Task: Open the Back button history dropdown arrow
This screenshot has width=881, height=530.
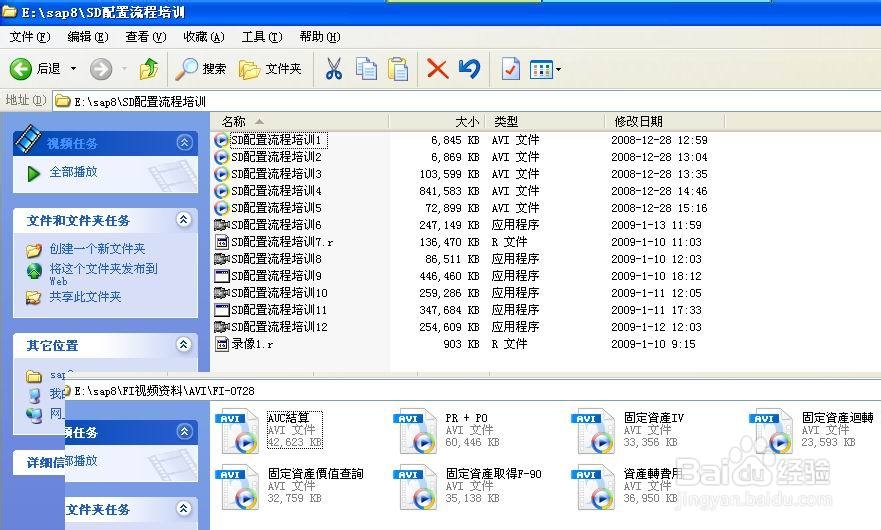Action: tap(73, 69)
